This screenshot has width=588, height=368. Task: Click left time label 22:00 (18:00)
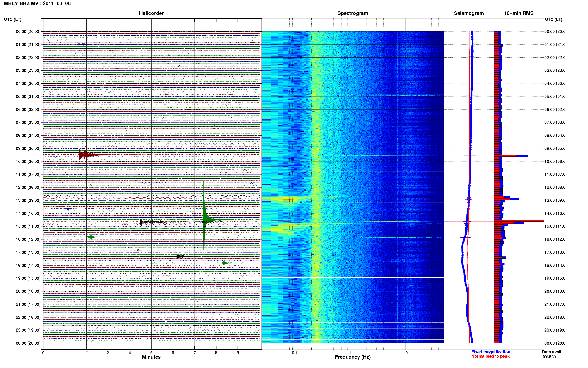pyautogui.click(x=28, y=317)
